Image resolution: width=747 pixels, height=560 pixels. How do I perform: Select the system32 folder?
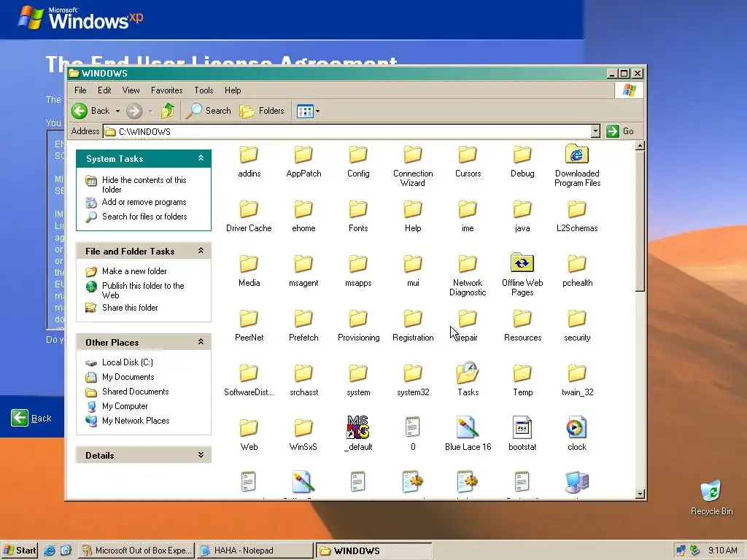413,380
